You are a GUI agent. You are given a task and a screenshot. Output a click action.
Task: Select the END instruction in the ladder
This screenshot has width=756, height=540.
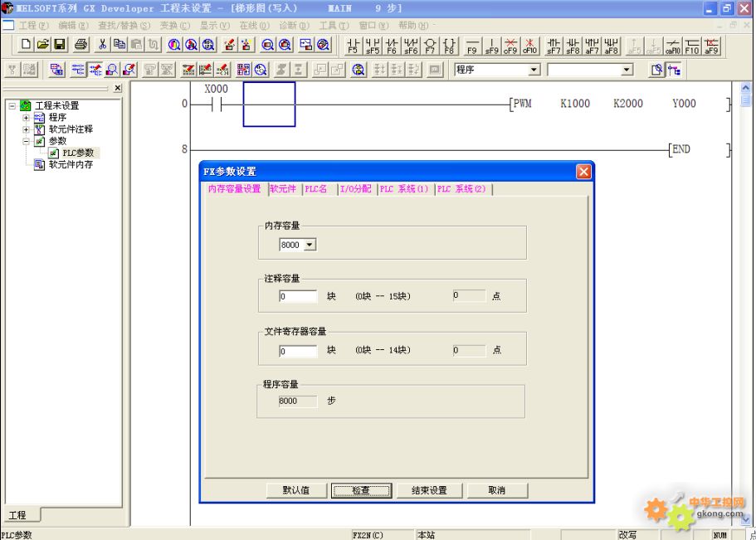click(x=681, y=149)
